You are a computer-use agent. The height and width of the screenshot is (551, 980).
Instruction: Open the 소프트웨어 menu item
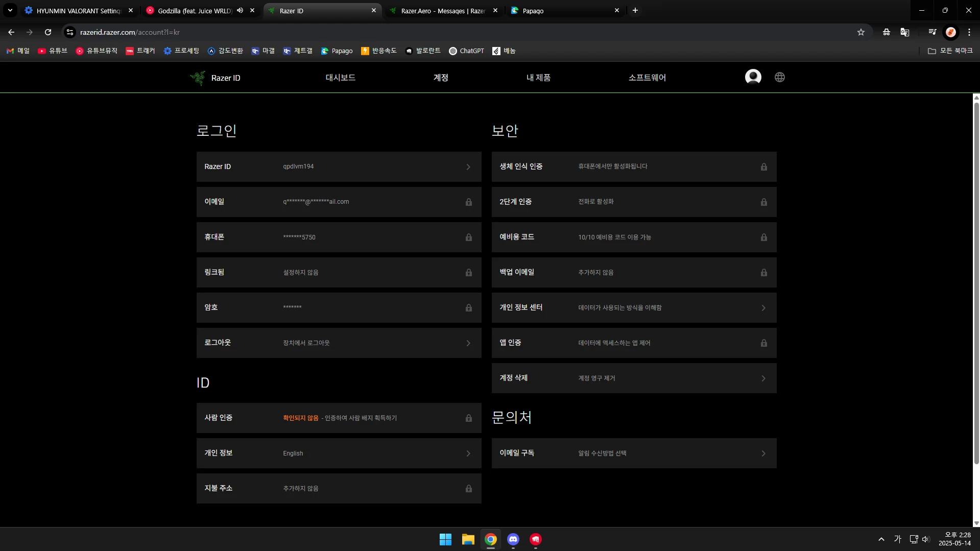[647, 78]
